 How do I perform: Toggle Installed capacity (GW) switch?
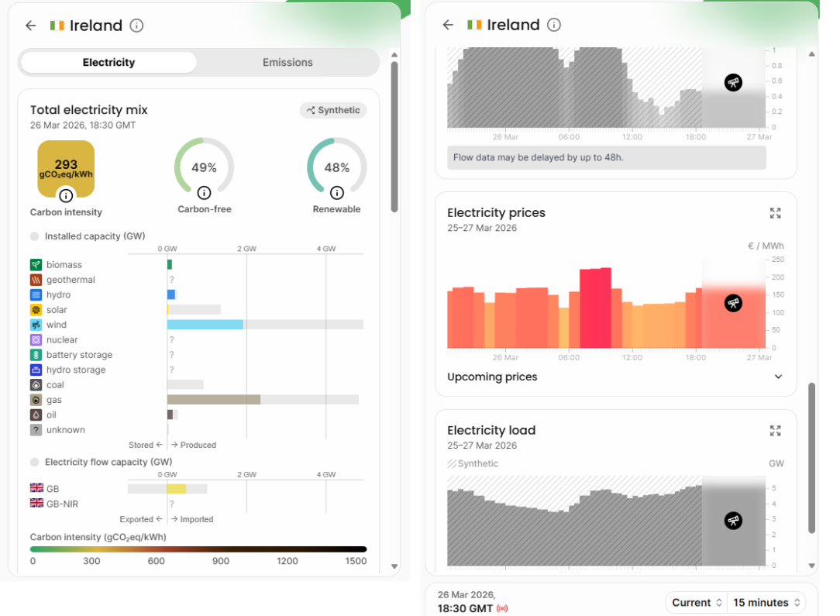pyautogui.click(x=35, y=236)
